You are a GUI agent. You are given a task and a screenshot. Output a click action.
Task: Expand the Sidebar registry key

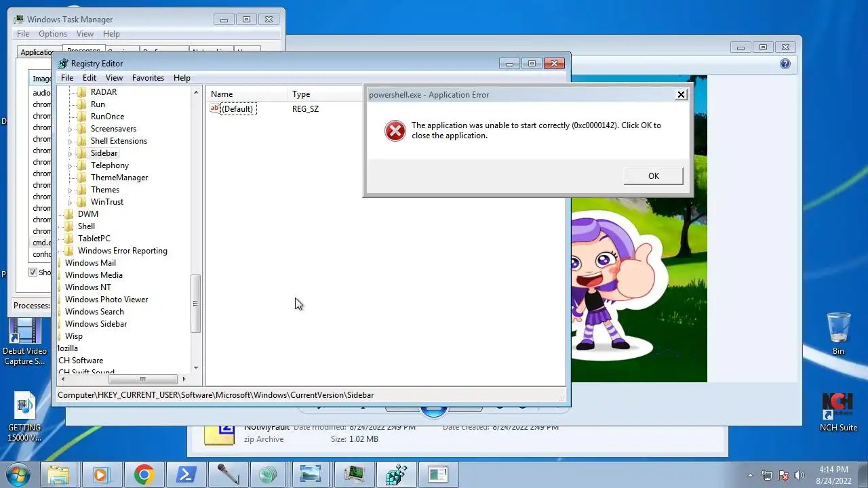(70, 153)
